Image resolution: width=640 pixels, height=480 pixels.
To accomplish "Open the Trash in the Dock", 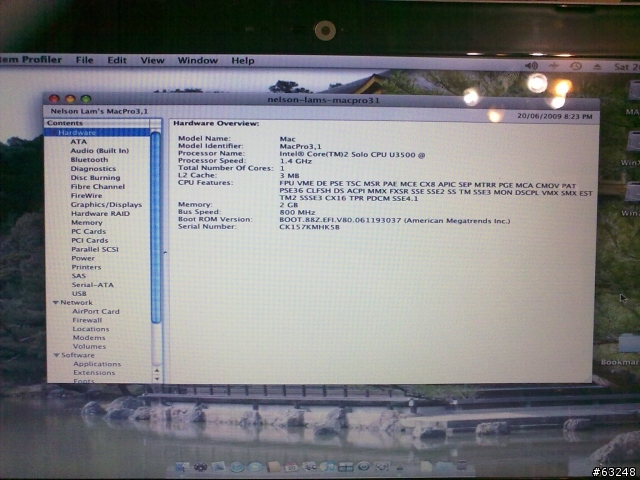I will tap(462, 465).
